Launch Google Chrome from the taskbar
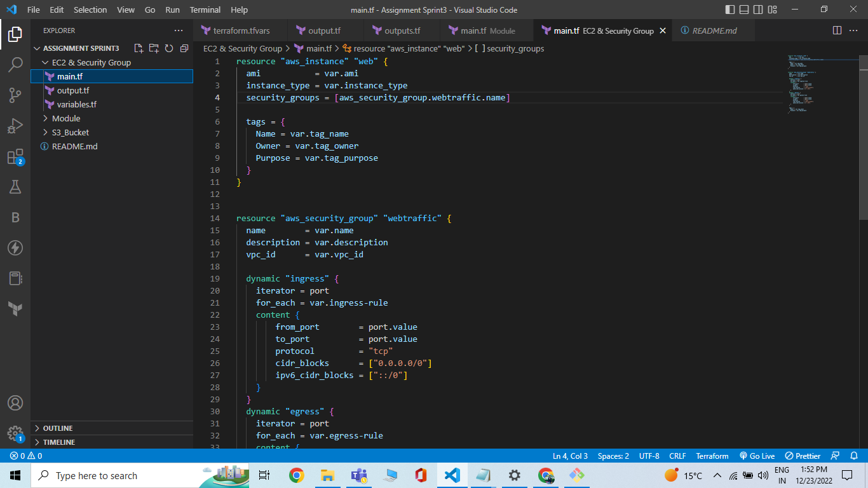 coord(297,475)
